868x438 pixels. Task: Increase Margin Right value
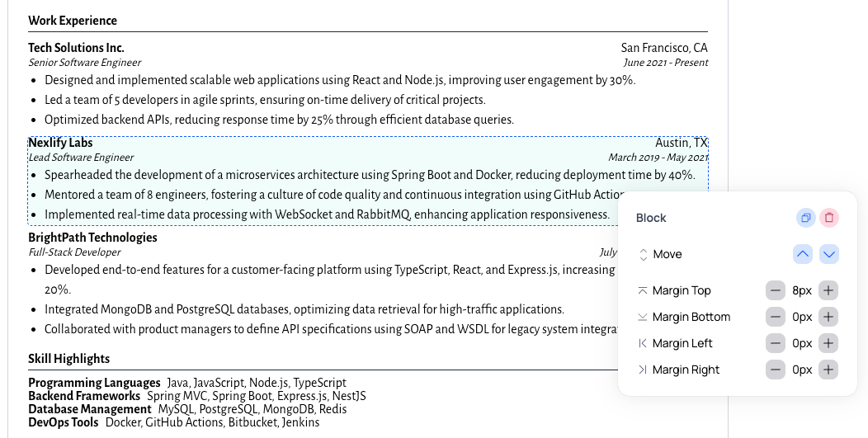point(828,370)
